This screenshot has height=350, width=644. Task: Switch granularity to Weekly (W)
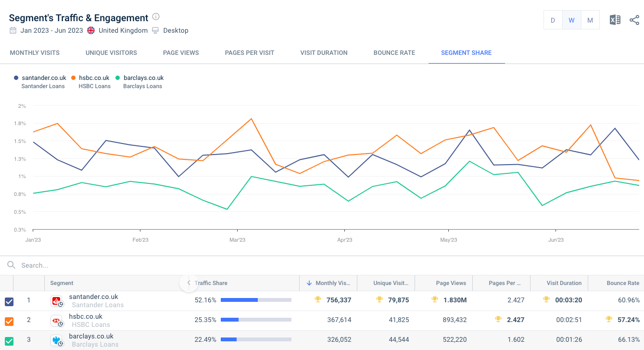571,20
